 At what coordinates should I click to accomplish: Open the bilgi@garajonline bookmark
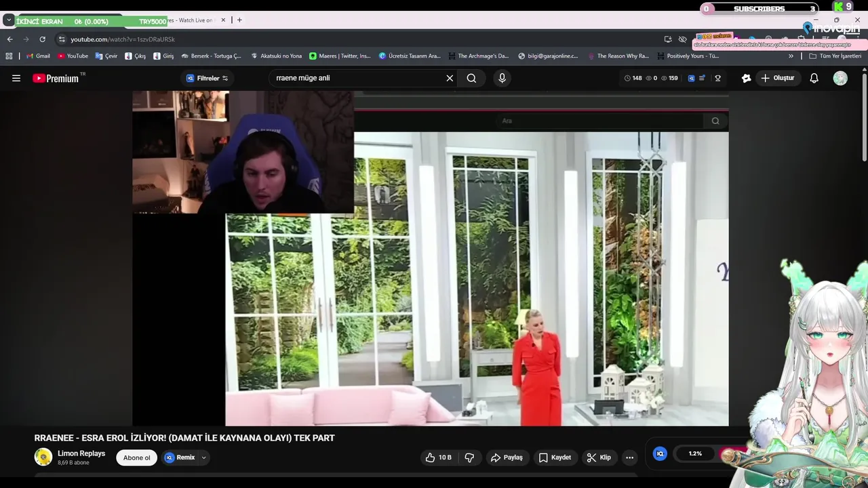548,56
